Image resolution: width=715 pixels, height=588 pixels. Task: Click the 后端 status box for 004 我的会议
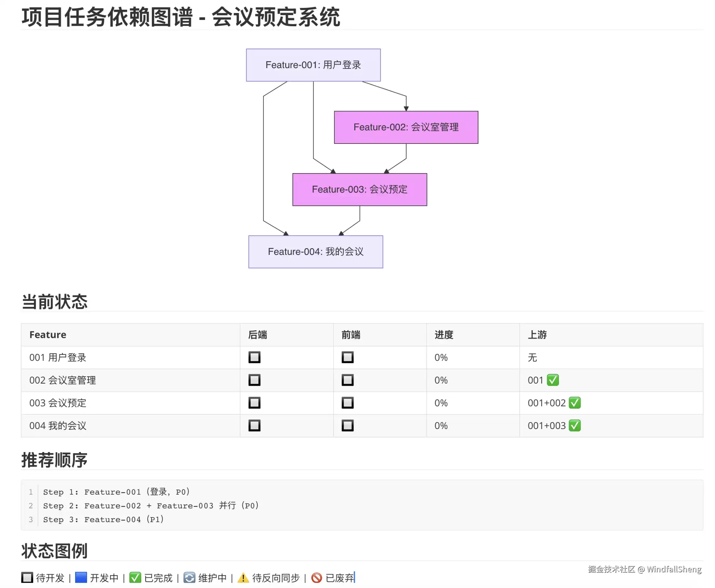[x=254, y=426]
